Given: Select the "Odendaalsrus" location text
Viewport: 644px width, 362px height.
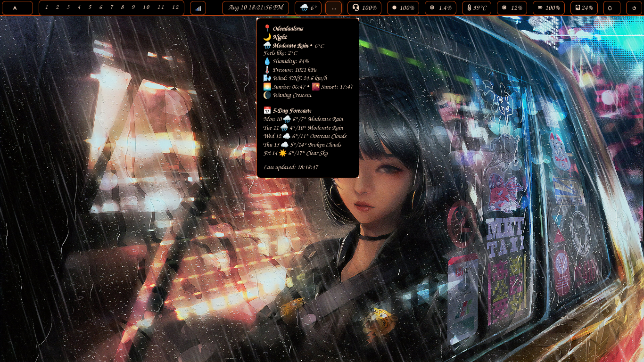Looking at the screenshot, I should point(288,29).
